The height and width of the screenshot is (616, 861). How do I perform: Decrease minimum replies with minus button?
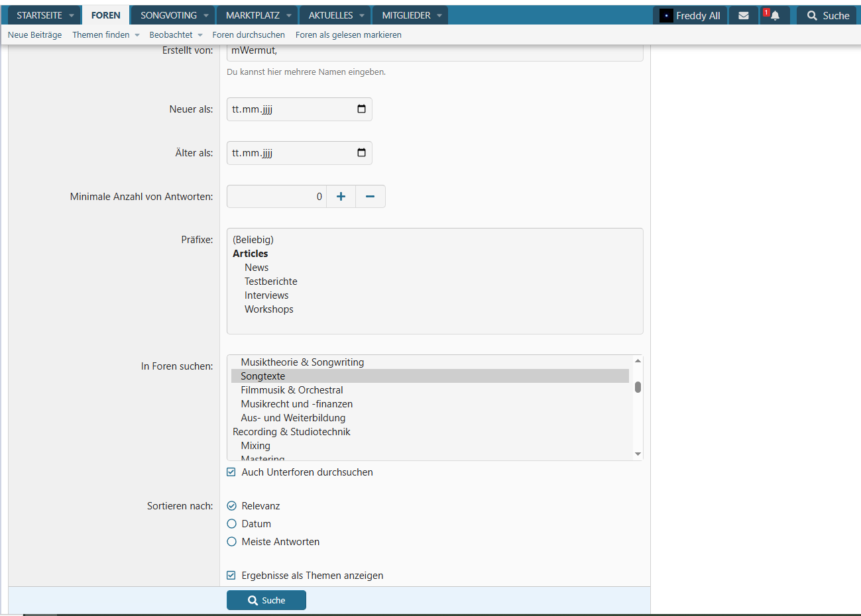tap(370, 196)
